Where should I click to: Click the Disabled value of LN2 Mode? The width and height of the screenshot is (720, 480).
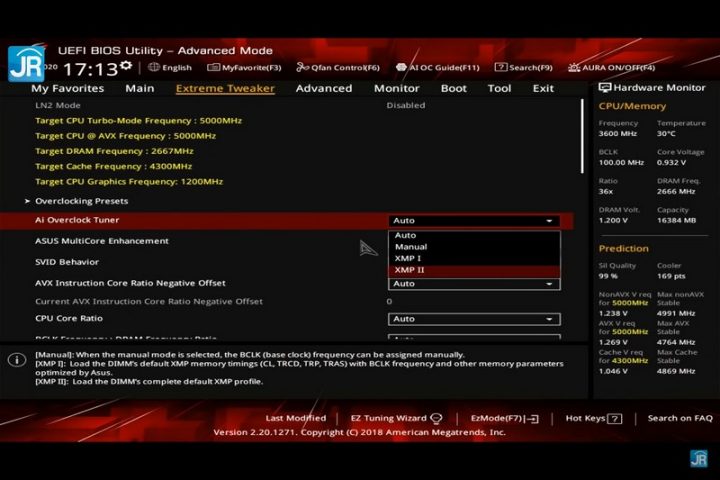coord(406,105)
